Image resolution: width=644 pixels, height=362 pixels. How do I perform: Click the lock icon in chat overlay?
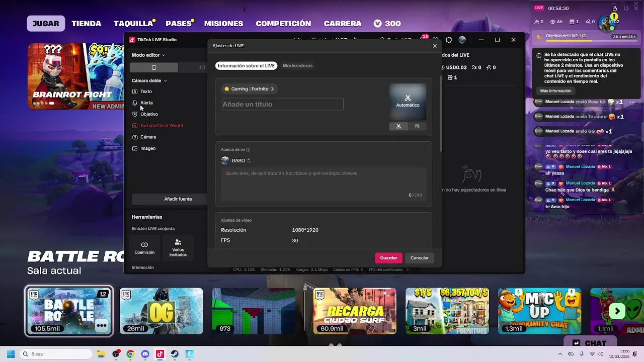(614, 8)
